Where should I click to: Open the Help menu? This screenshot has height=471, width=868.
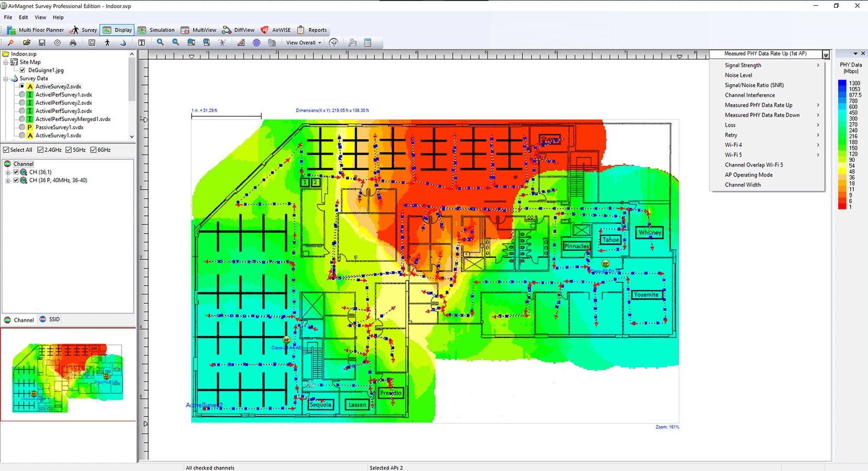pos(58,17)
